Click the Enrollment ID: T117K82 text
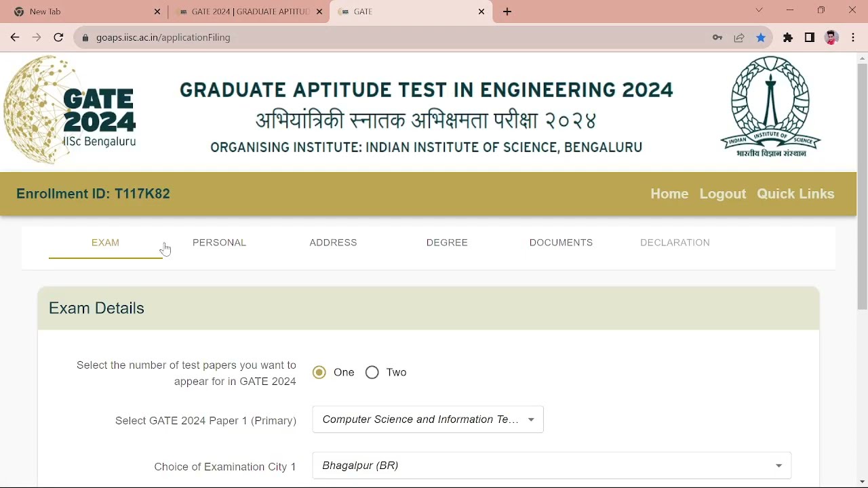Image resolution: width=868 pixels, height=488 pixels. pyautogui.click(x=93, y=194)
